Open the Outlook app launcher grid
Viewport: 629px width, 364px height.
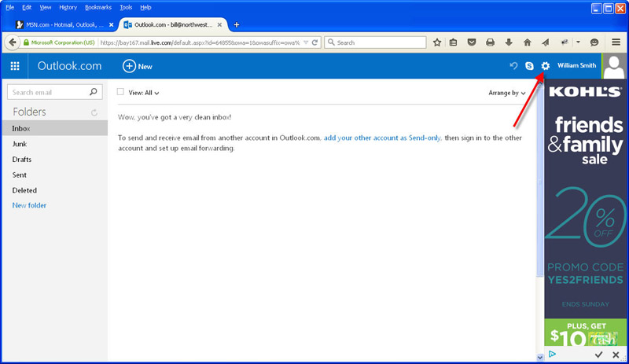point(15,66)
